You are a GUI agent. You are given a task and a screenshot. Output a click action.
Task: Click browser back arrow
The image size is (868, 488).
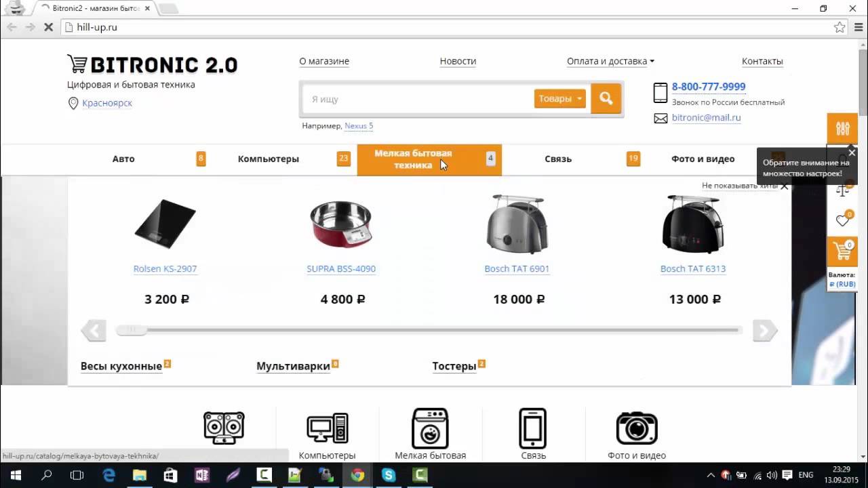[x=12, y=27]
